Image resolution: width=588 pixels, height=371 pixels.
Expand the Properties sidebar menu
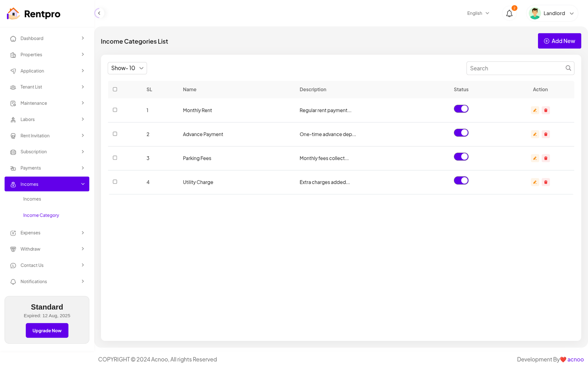47,55
